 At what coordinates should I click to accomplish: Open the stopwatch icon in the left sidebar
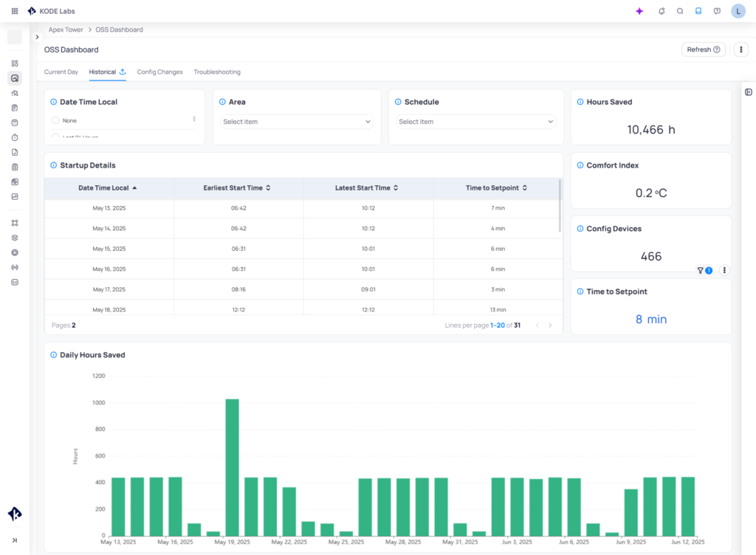14,137
